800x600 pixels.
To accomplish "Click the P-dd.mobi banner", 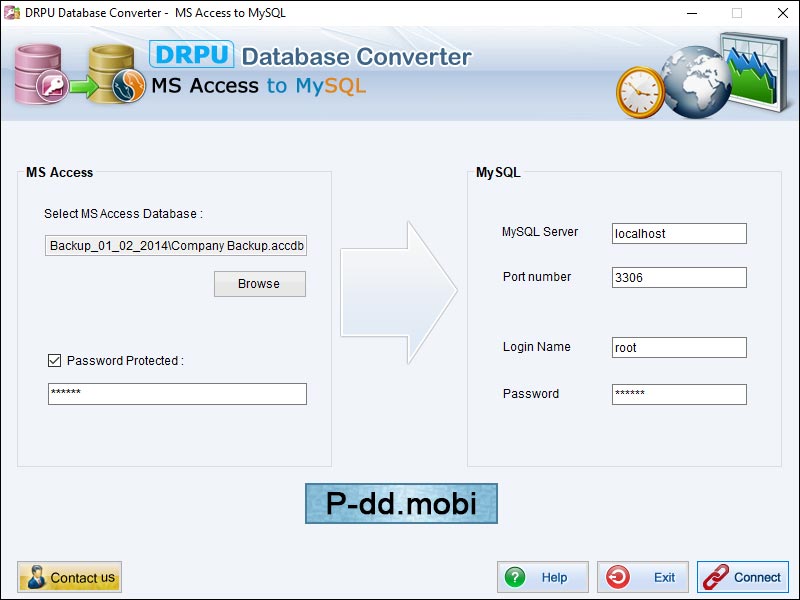I will (400, 503).
